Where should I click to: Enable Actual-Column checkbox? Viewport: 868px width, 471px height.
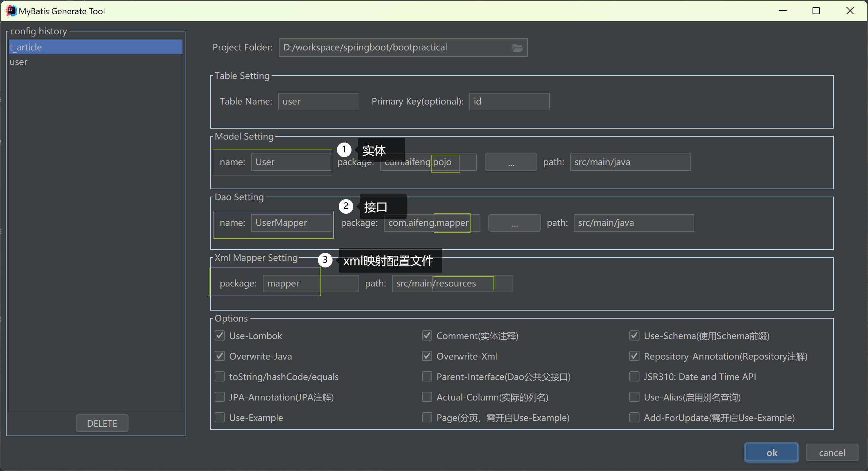[427, 397]
